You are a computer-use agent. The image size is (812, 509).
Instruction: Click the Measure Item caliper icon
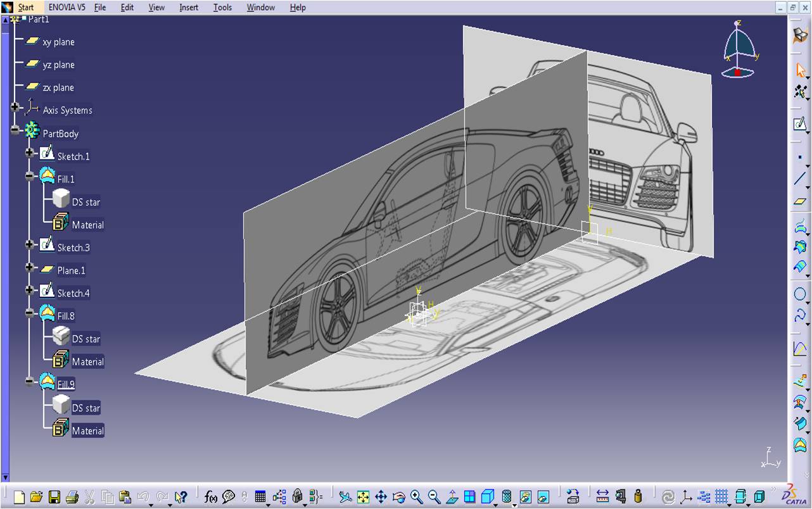pos(621,497)
